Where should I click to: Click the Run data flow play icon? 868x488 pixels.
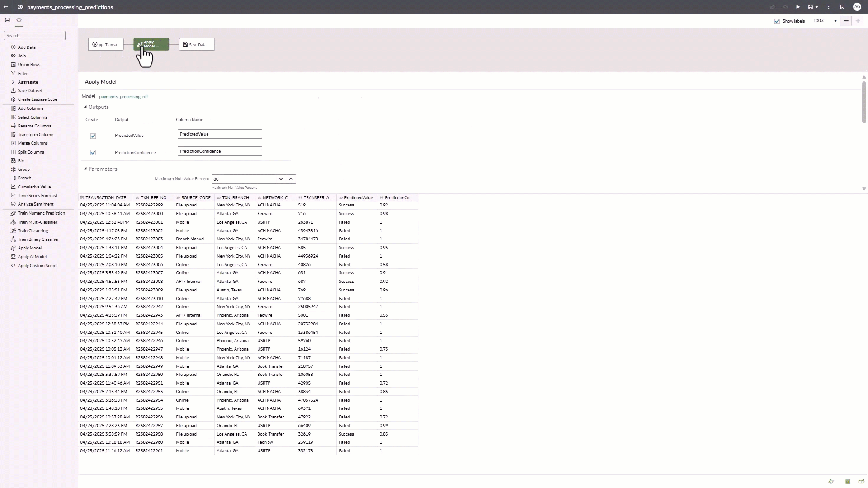pyautogui.click(x=797, y=7)
